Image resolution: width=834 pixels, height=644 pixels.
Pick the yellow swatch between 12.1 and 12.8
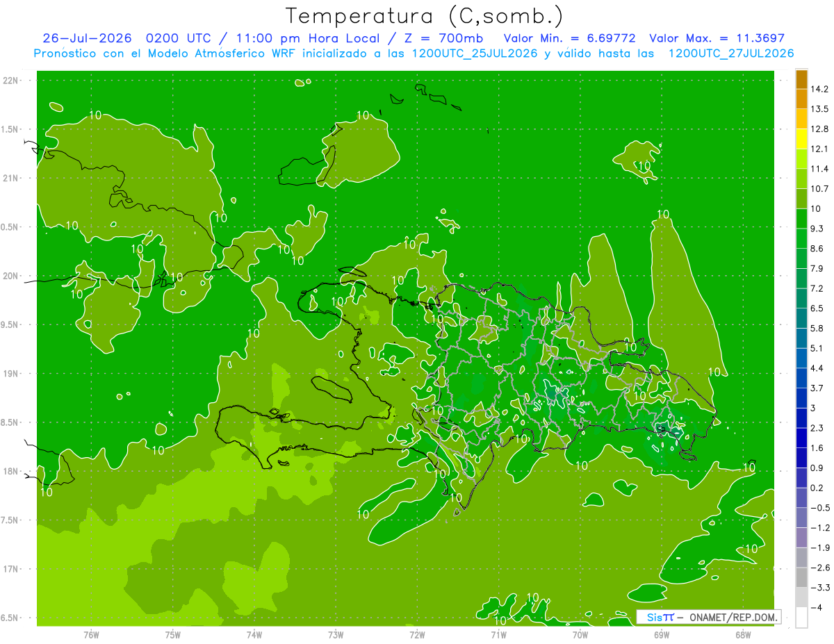801,139
